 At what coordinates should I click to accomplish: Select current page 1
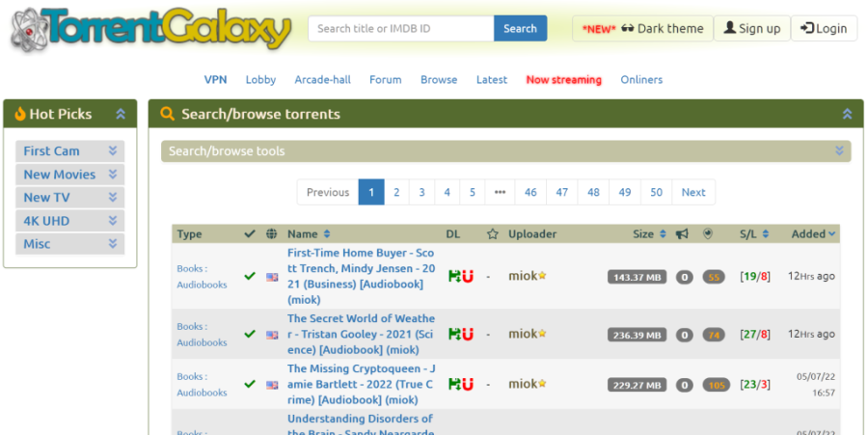pyautogui.click(x=371, y=192)
